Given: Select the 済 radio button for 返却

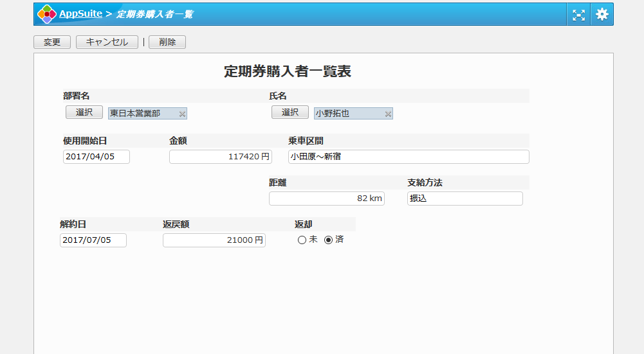Looking at the screenshot, I should (329, 240).
